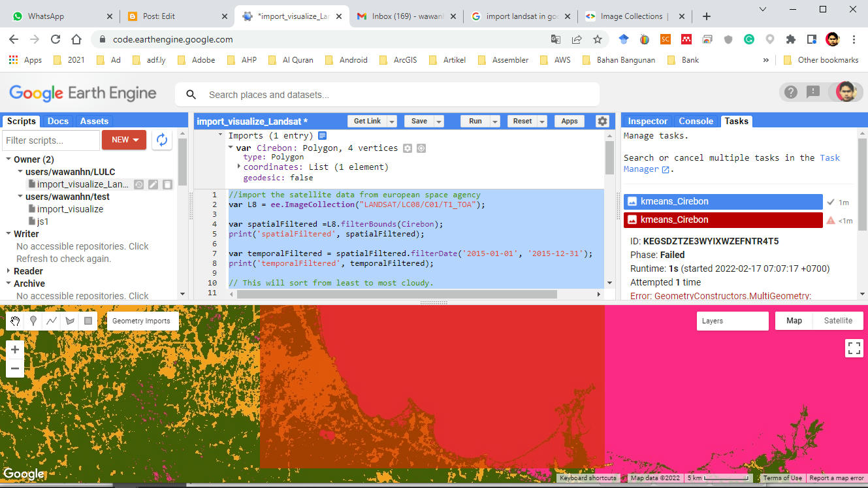Select the draw polygon shape tool

coord(70,321)
